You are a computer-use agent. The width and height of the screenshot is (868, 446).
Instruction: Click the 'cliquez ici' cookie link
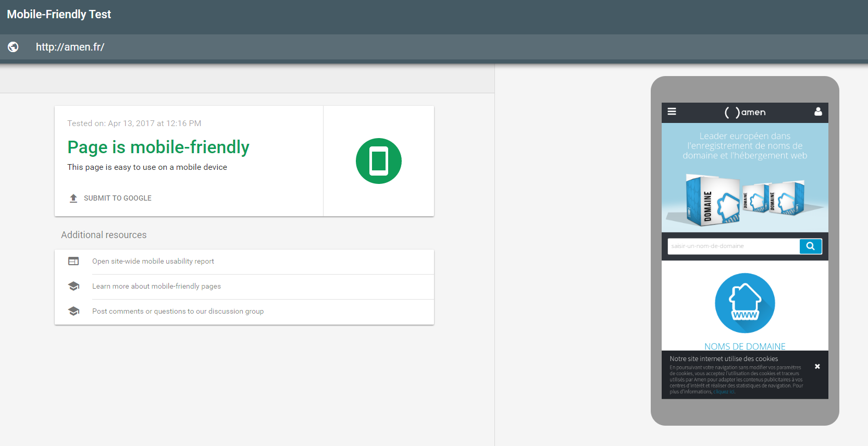724,392
